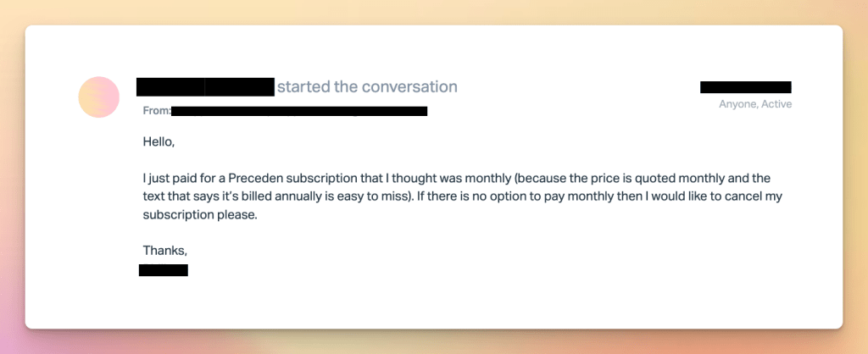The height and width of the screenshot is (354, 868).
Task: Click the first line of the message paragraph
Action: (455, 179)
